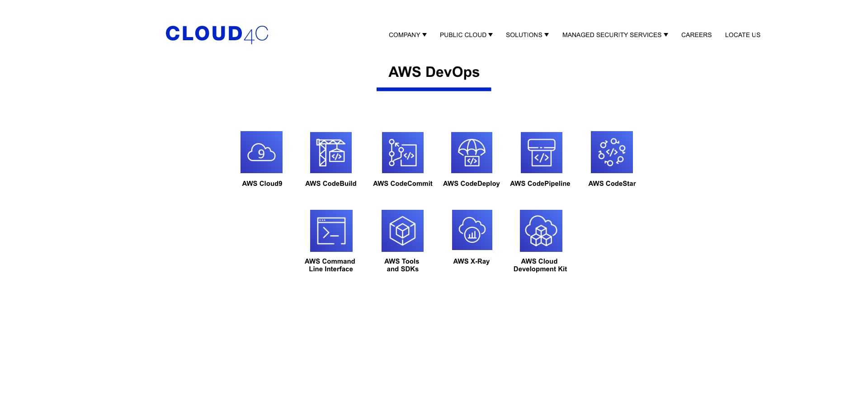Open the AWS CodeCommit icon
868x397 pixels.
403,152
